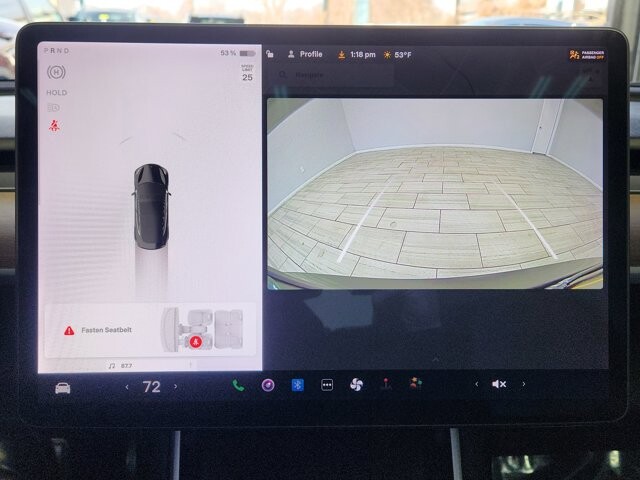Tap the brake HOLD circle icon
Image resolution: width=640 pixels, height=480 pixels.
pyautogui.click(x=56, y=72)
